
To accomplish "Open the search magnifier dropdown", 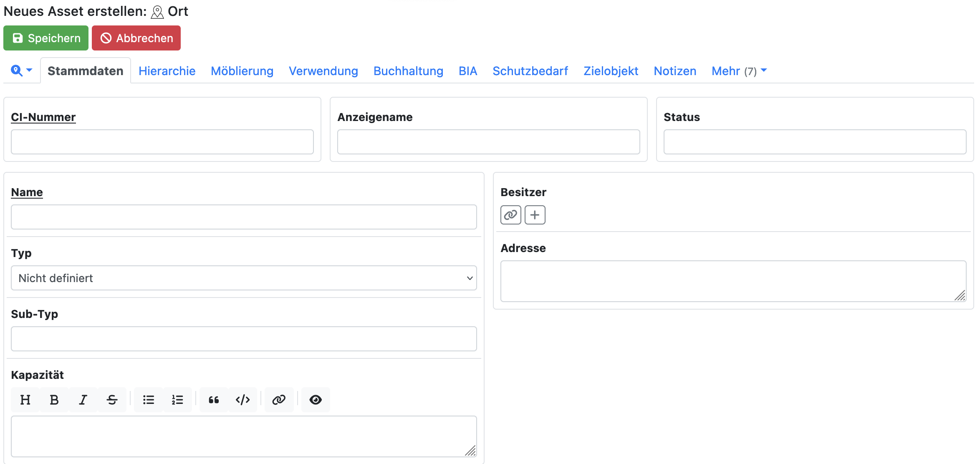I will (x=22, y=71).
